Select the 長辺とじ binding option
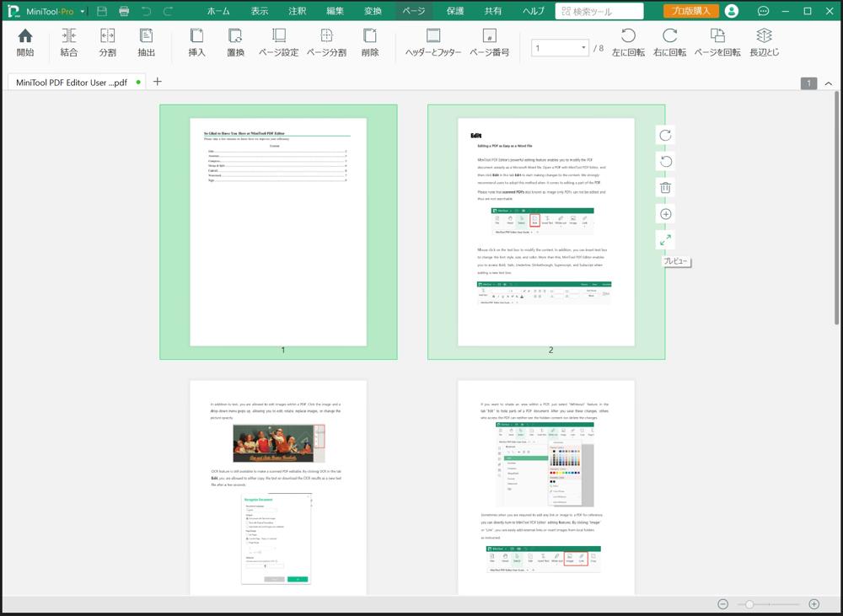 [x=764, y=42]
